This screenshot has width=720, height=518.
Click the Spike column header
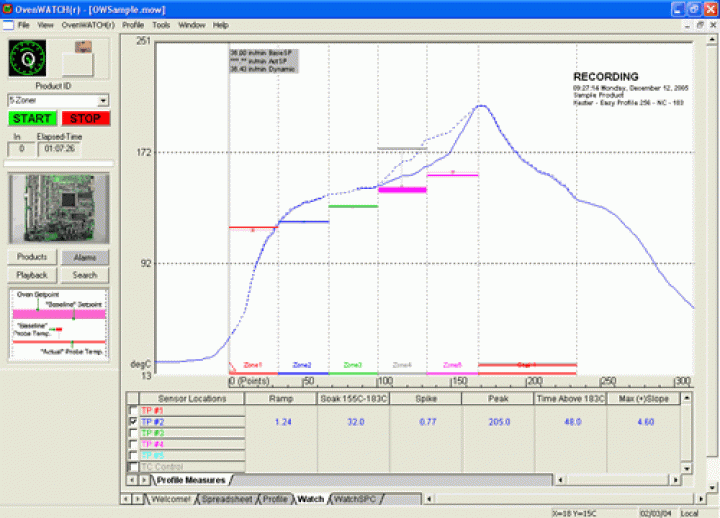click(426, 399)
